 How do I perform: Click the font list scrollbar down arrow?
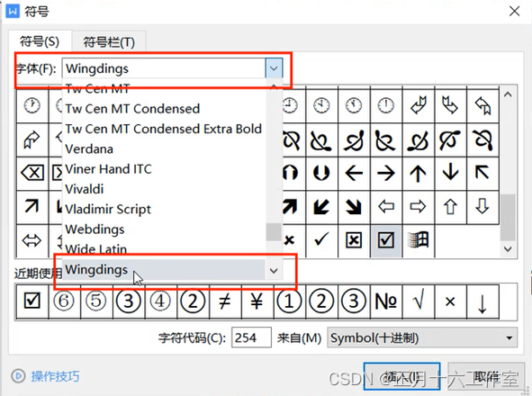(x=274, y=270)
